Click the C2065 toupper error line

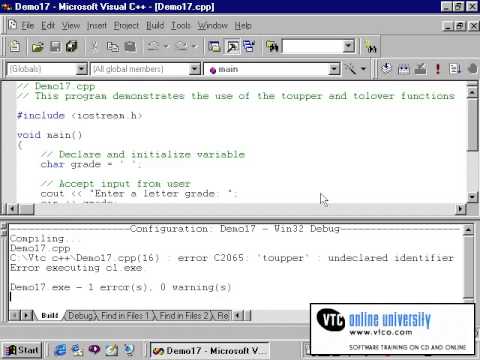point(232,258)
